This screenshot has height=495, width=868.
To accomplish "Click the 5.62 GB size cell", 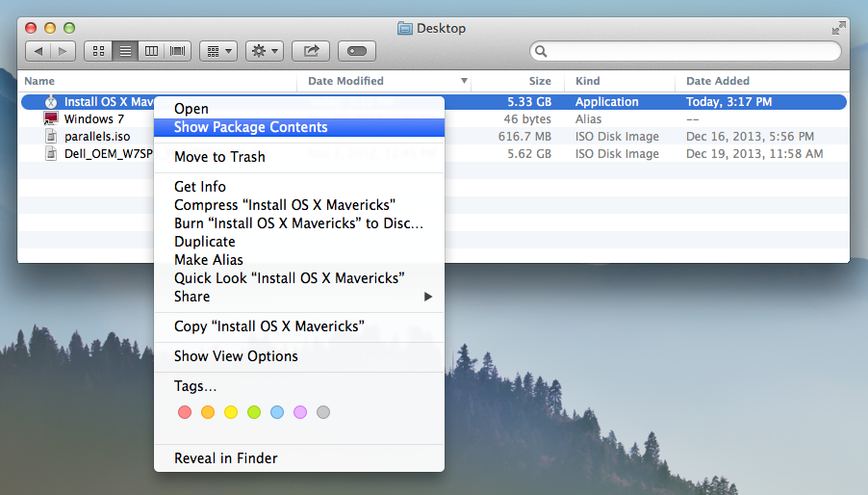I will tap(529, 153).
